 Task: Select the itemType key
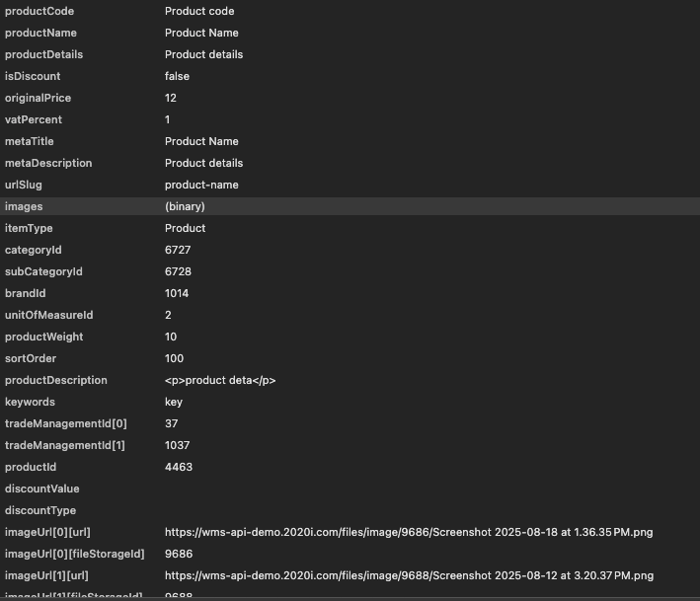29,228
